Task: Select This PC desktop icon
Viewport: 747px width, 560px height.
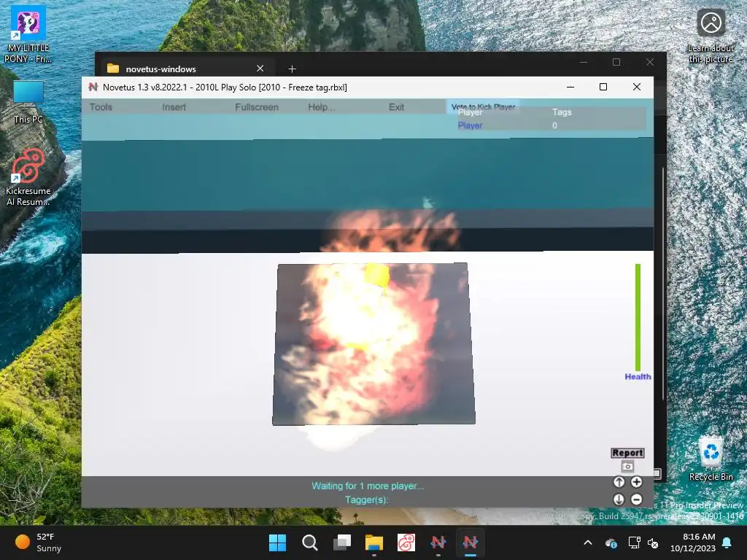Action: (28, 102)
